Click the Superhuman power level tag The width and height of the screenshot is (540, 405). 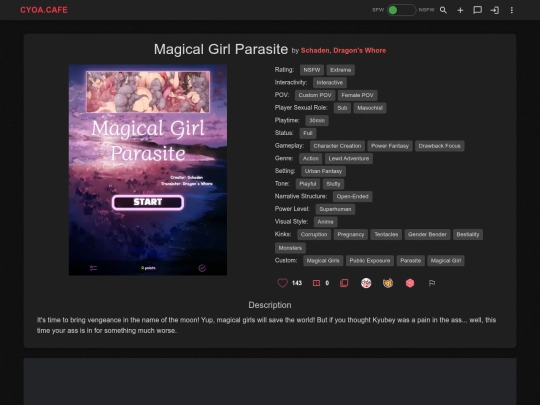[x=335, y=209]
